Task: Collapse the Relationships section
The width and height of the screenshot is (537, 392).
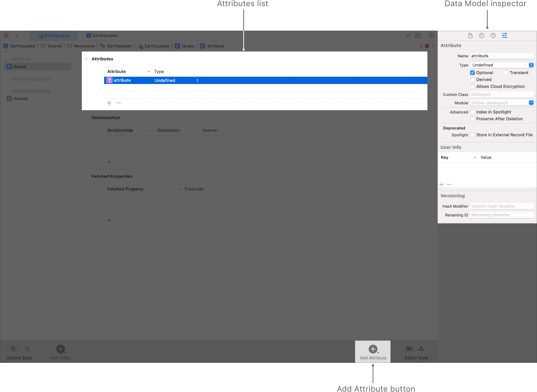Action: coord(86,118)
